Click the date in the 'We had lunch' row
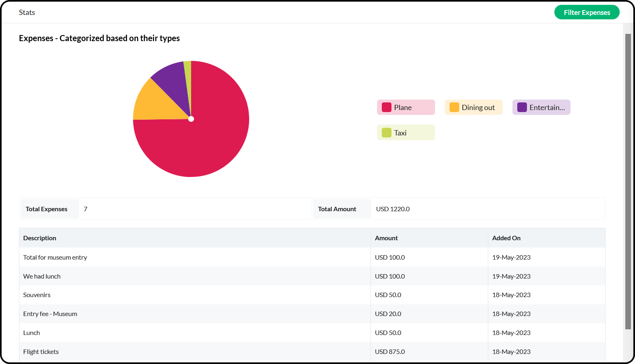 click(511, 276)
